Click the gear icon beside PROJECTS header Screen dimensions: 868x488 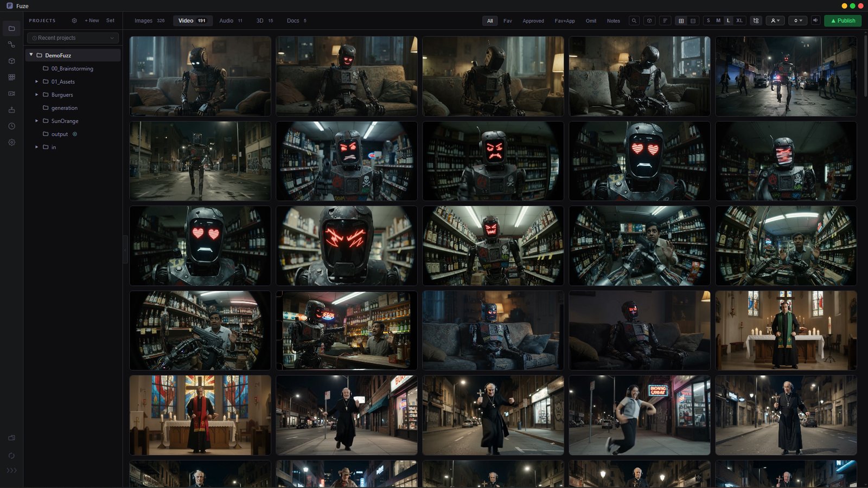click(x=74, y=21)
